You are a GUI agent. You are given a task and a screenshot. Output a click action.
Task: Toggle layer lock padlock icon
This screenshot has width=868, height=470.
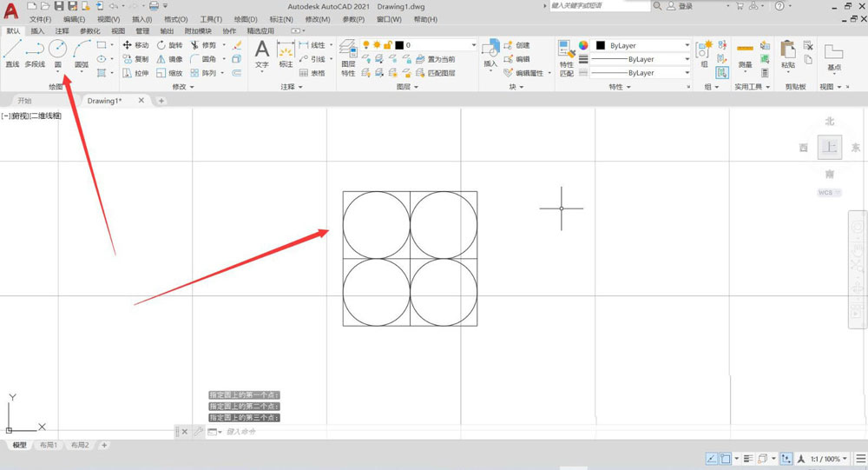click(x=388, y=45)
